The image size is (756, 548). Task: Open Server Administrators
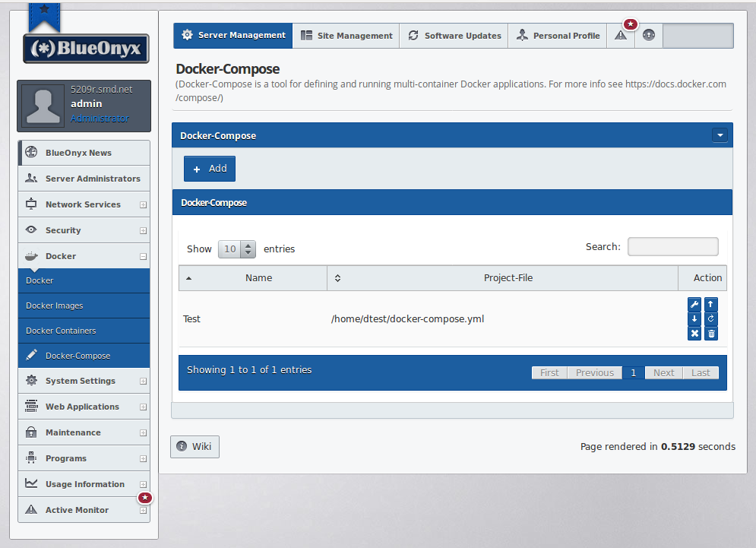(x=84, y=179)
